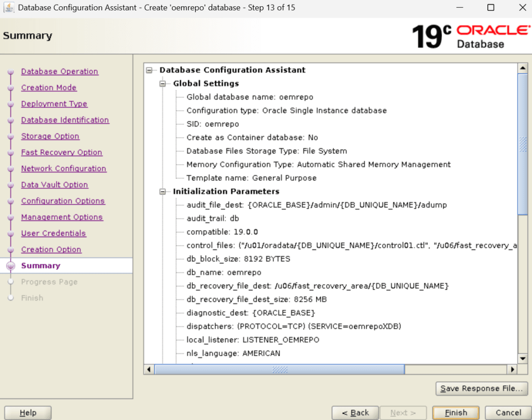532x420 pixels.
Task: Select 'nls_language: AMERICAN' row
Action: point(233,354)
